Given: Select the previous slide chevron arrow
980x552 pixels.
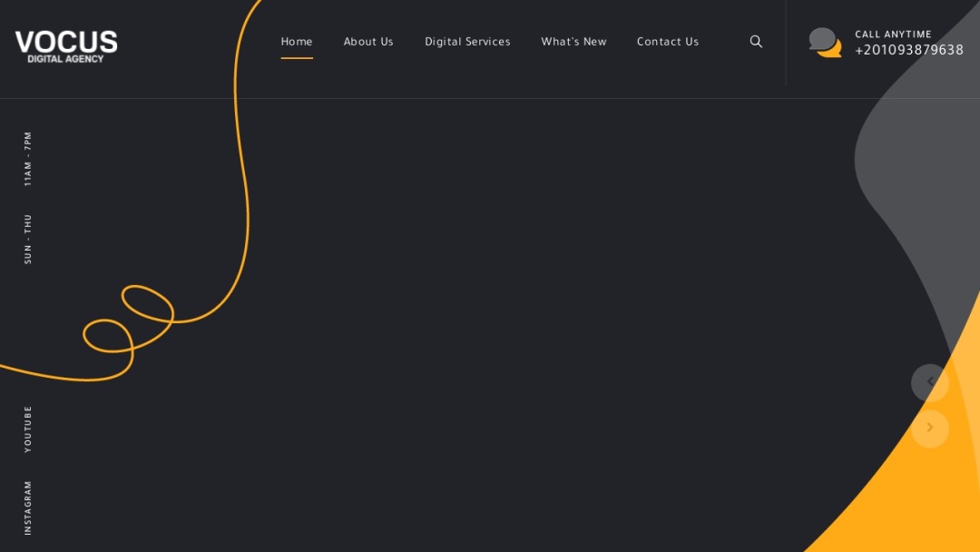Looking at the screenshot, I should tap(929, 381).
